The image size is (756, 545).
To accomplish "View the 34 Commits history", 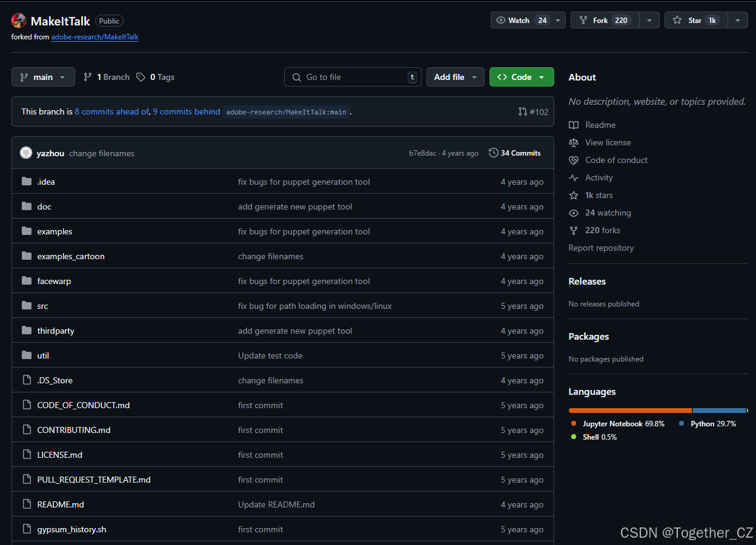I will click(x=515, y=153).
